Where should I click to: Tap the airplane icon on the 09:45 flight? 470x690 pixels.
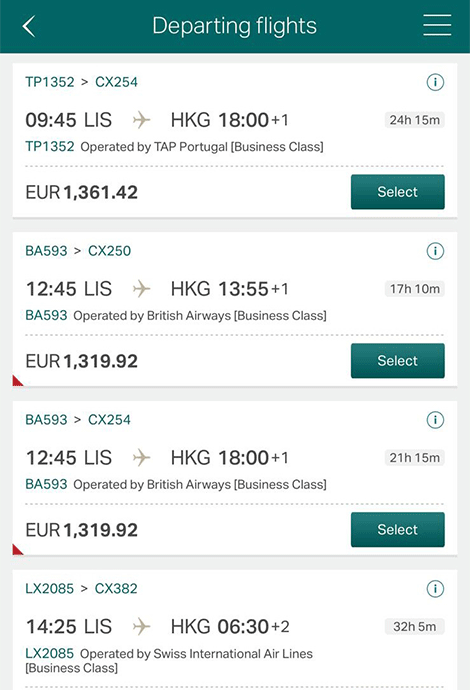click(x=141, y=120)
